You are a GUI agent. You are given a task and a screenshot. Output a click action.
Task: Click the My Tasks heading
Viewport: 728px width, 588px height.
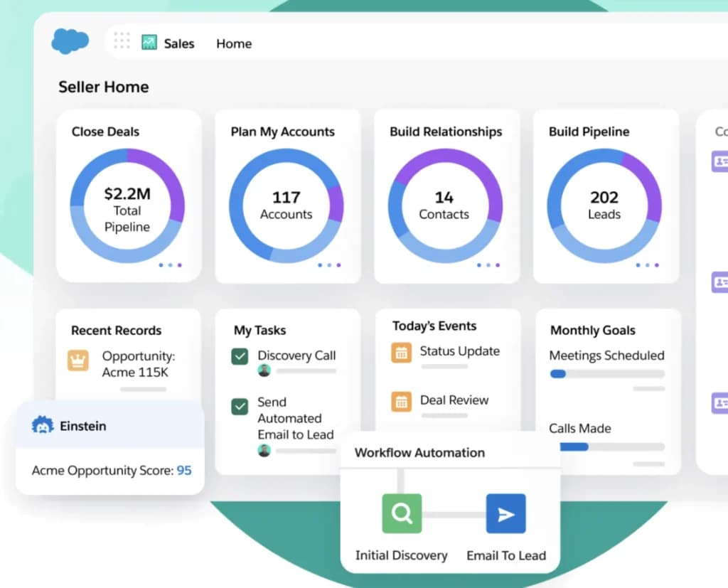tap(260, 331)
